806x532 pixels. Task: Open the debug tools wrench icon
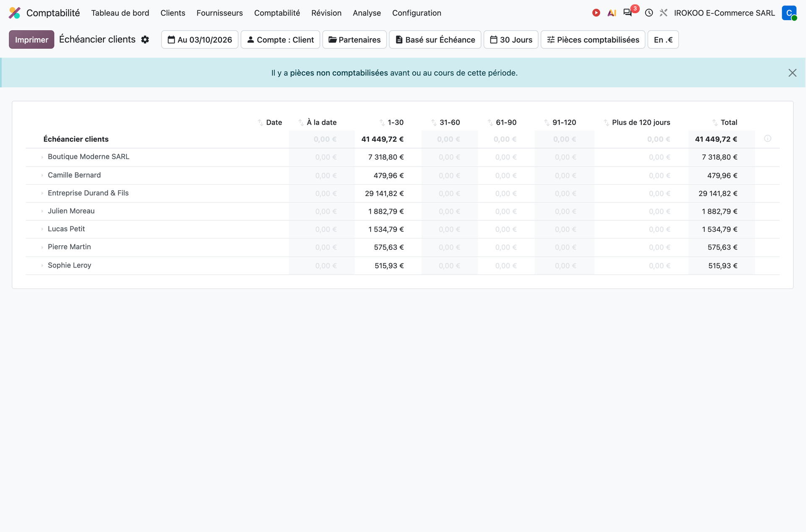(x=664, y=13)
